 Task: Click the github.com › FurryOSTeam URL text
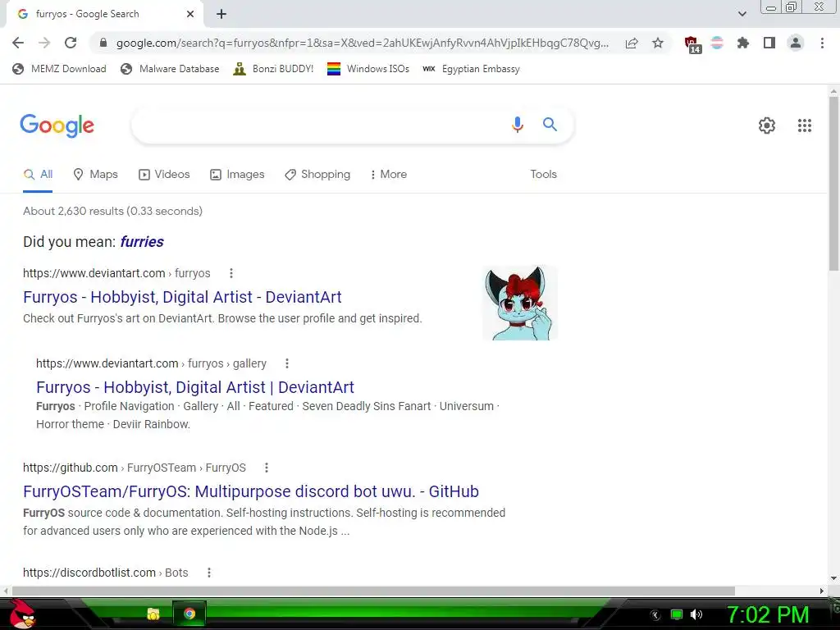pyautogui.click(x=135, y=468)
